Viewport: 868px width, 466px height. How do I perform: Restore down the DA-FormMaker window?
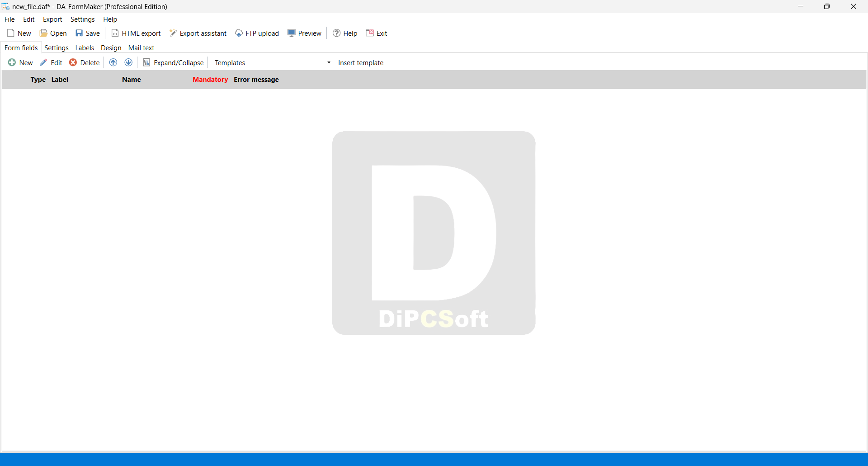coord(827,6)
